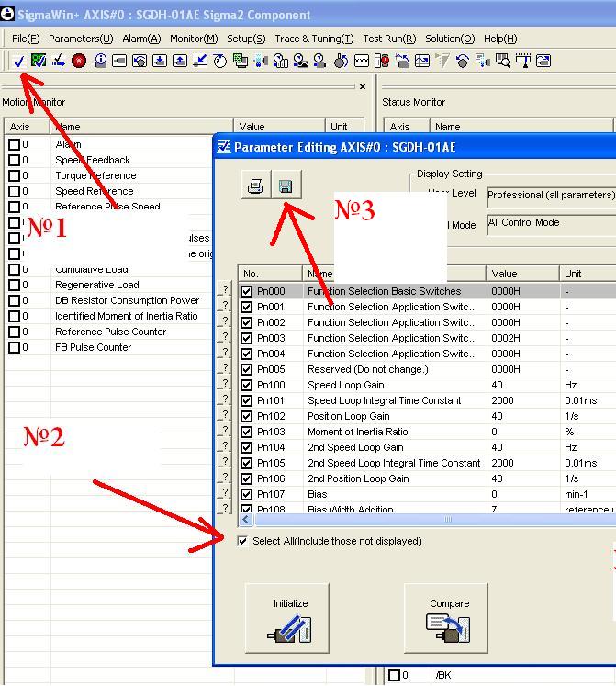The width and height of the screenshot is (616, 686).
Task: Click the print icon in Parameter Editing
Action: (x=256, y=186)
